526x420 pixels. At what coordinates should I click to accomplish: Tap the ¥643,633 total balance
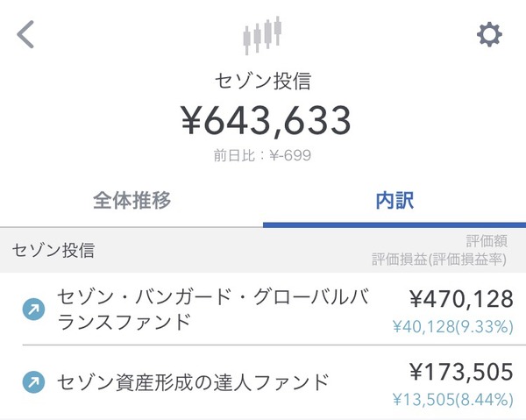(x=266, y=120)
